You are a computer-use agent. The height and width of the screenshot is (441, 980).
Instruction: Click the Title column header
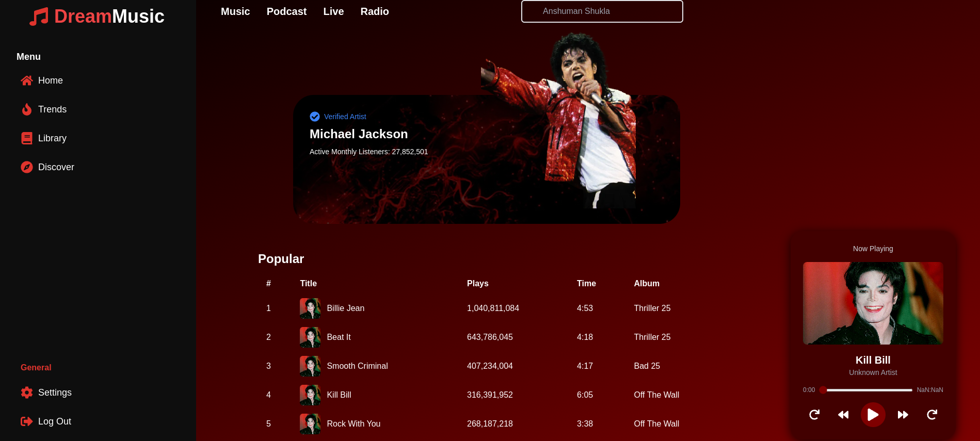[308, 284]
